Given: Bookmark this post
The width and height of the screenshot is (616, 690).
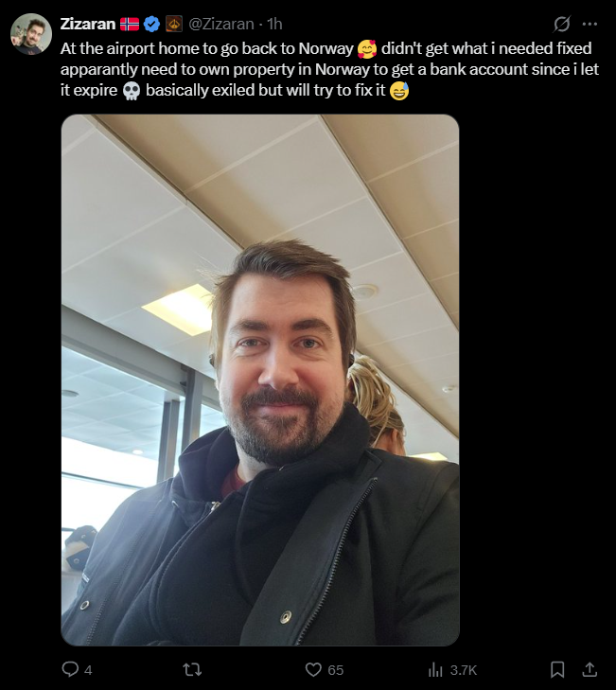Looking at the screenshot, I should click(x=557, y=670).
